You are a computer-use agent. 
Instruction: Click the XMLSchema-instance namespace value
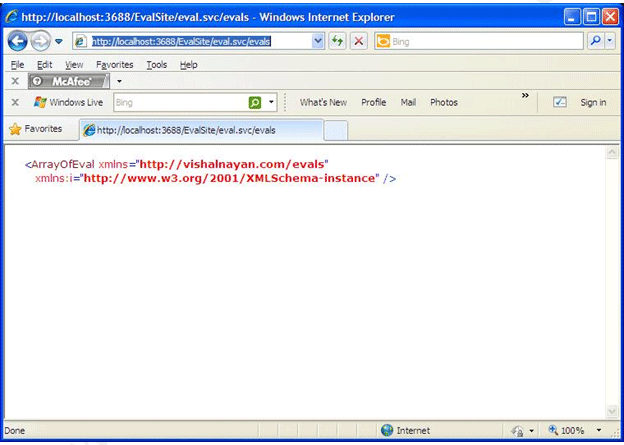click(229, 178)
